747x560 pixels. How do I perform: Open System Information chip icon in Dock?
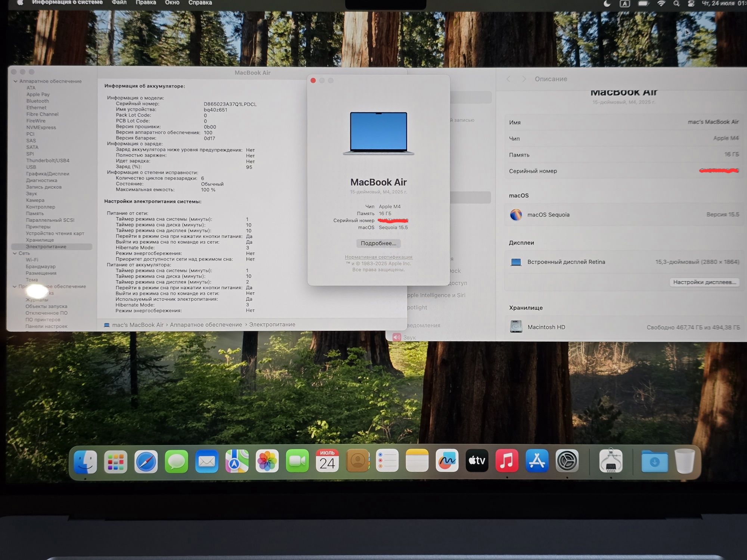[x=611, y=461]
